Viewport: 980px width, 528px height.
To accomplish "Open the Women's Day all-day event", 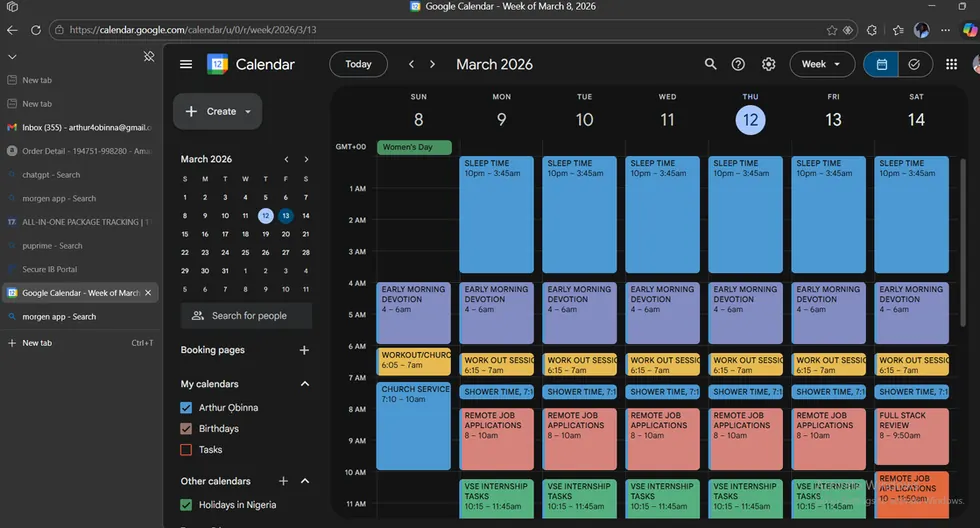I will (414, 147).
